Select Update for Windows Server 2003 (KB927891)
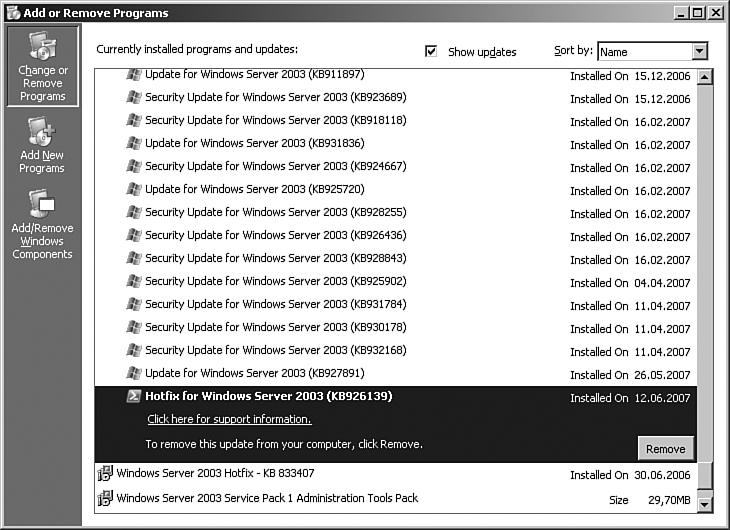Viewport: 730px width, 530px height. coord(396,374)
